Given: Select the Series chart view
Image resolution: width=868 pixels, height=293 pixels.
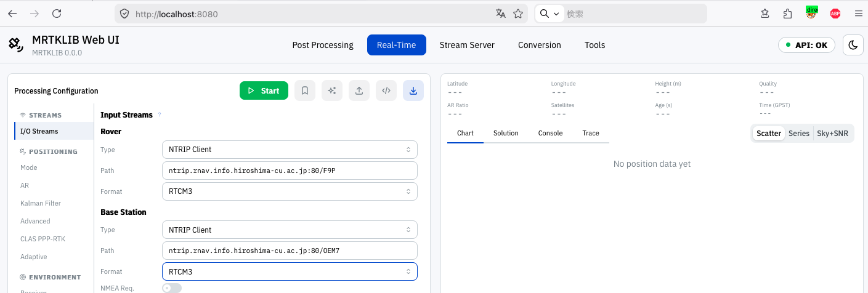Looking at the screenshot, I should point(799,133).
